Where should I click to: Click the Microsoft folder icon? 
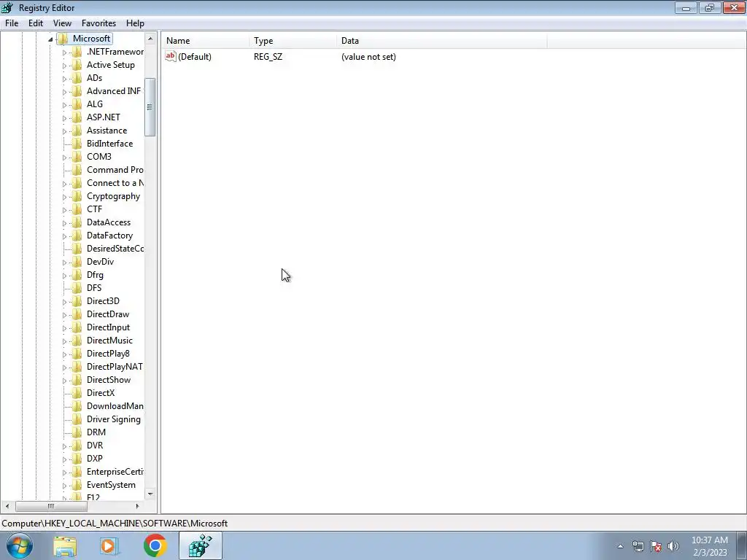point(63,39)
